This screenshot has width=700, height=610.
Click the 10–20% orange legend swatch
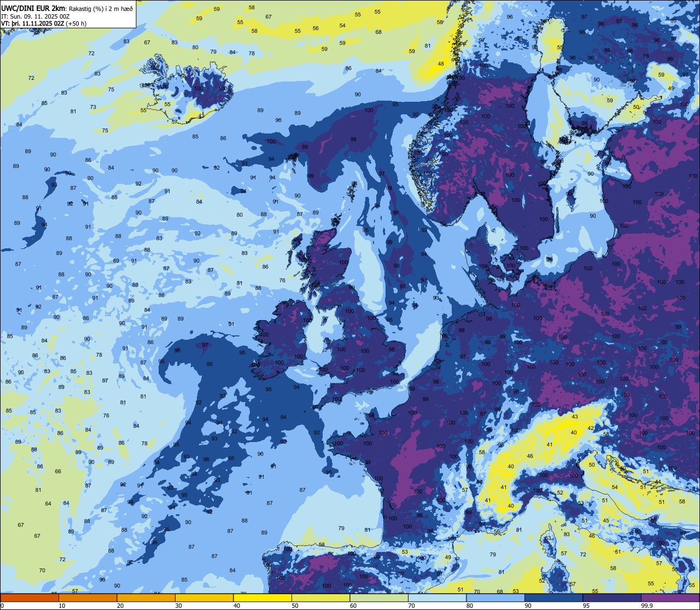point(87,597)
